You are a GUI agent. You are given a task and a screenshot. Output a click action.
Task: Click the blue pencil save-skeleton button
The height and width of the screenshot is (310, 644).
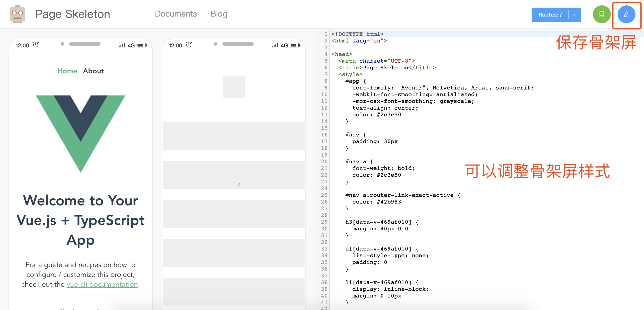[x=626, y=15]
